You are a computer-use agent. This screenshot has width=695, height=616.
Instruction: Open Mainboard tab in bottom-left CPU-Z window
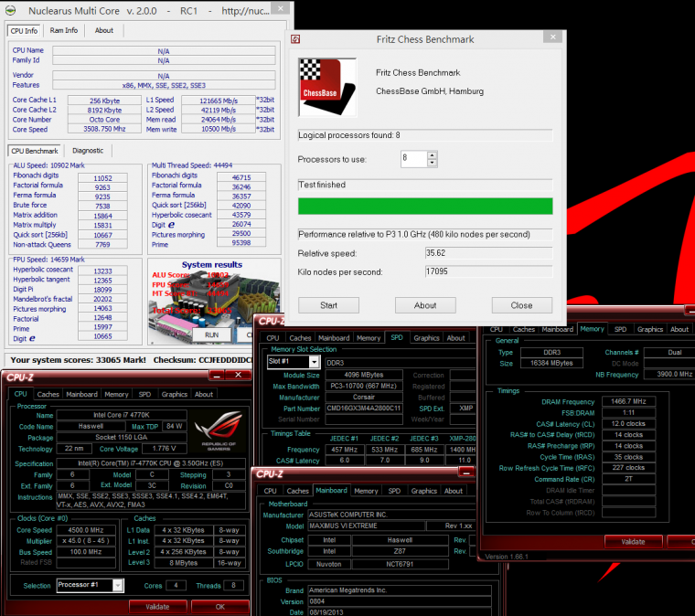(82, 394)
